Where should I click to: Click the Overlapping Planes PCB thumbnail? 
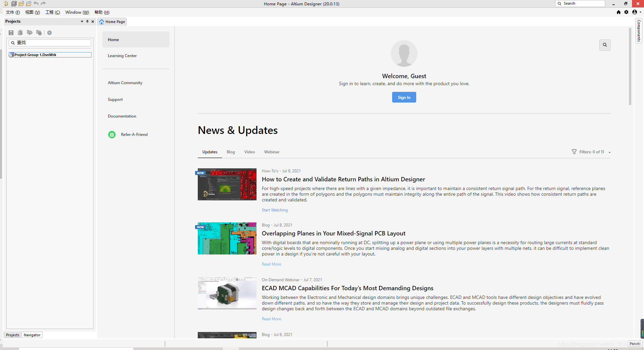[x=227, y=238]
